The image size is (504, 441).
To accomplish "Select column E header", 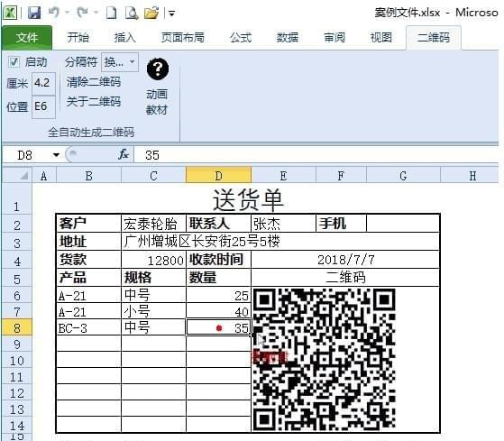I will click(283, 176).
